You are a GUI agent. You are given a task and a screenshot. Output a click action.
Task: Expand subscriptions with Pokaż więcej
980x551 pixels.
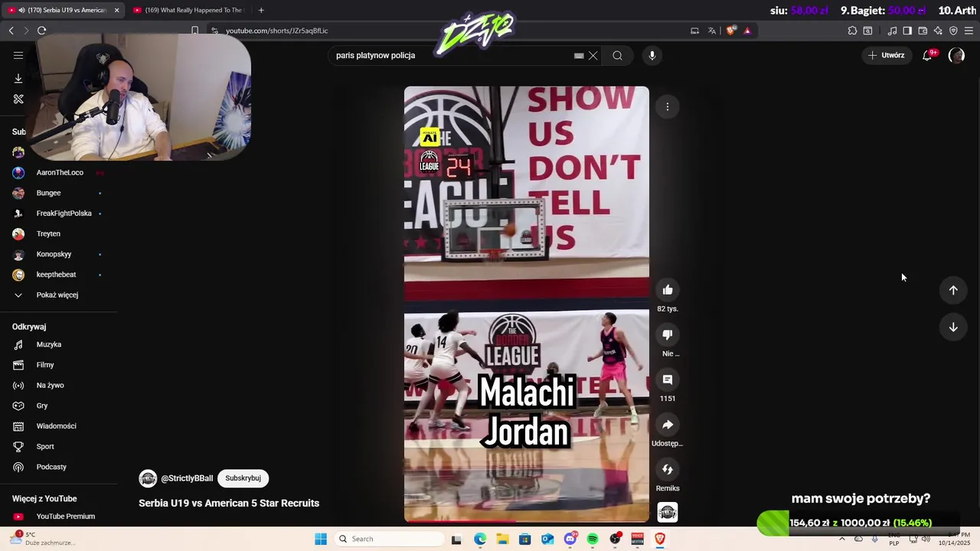[58, 295]
